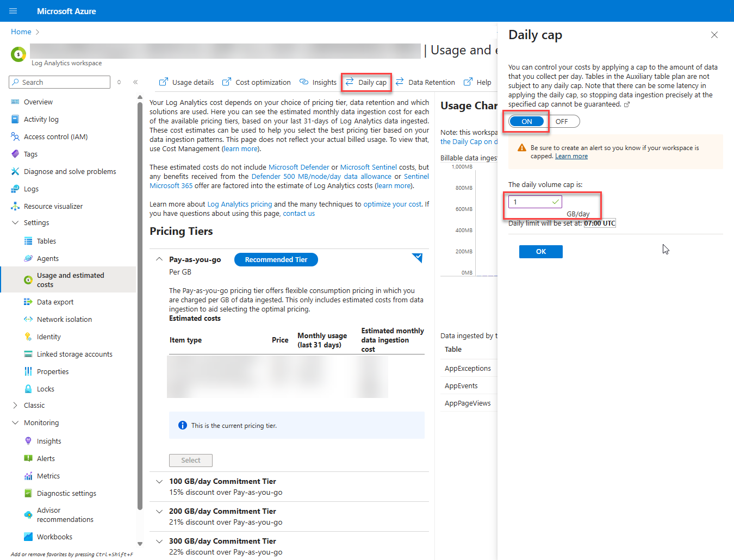Image resolution: width=734 pixels, height=560 pixels.
Task: Collapse the Pay-as-you-go tier
Action: (159, 259)
